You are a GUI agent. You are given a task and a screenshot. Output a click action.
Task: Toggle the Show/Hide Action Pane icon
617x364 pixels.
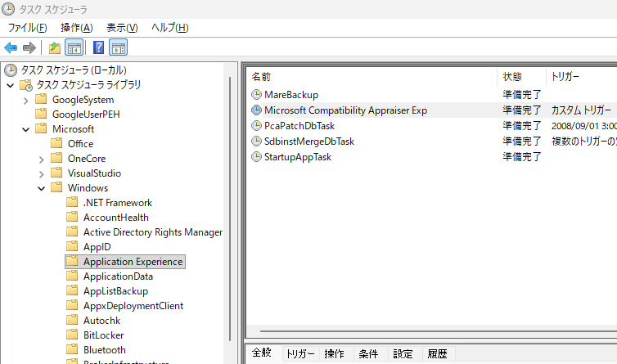click(118, 47)
